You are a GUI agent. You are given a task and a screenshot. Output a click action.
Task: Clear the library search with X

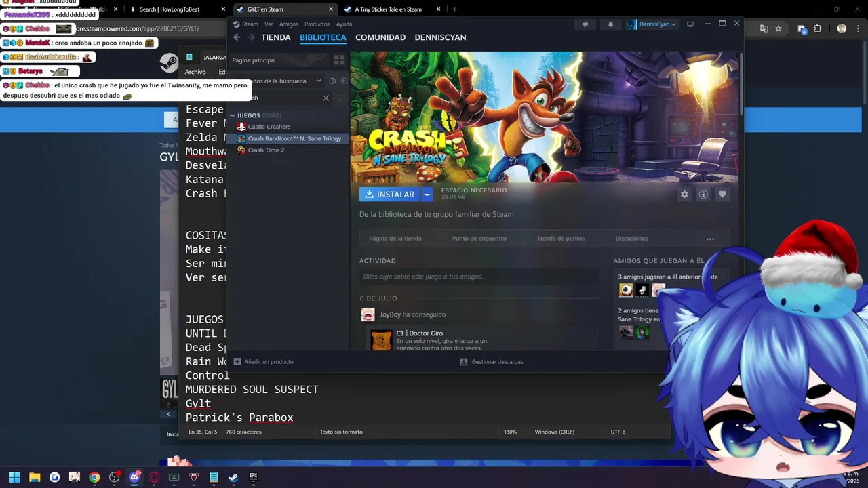325,98
